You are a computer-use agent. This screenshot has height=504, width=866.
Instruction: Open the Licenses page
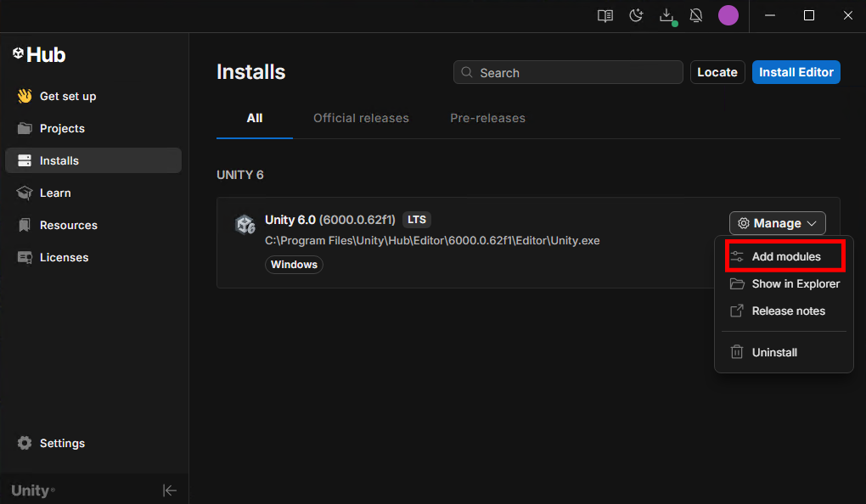click(x=64, y=258)
